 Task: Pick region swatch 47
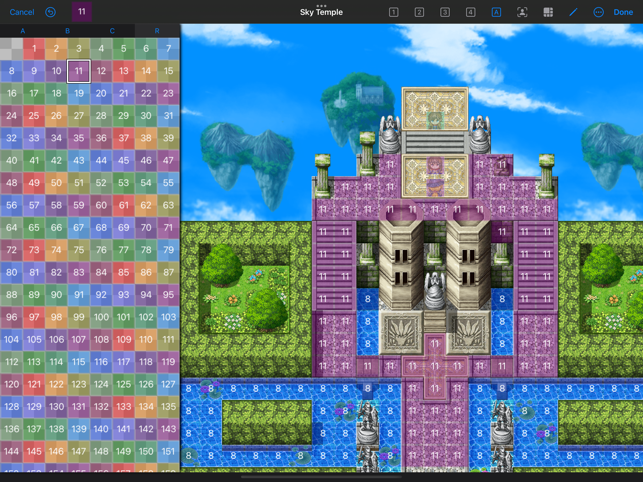pyautogui.click(x=169, y=160)
